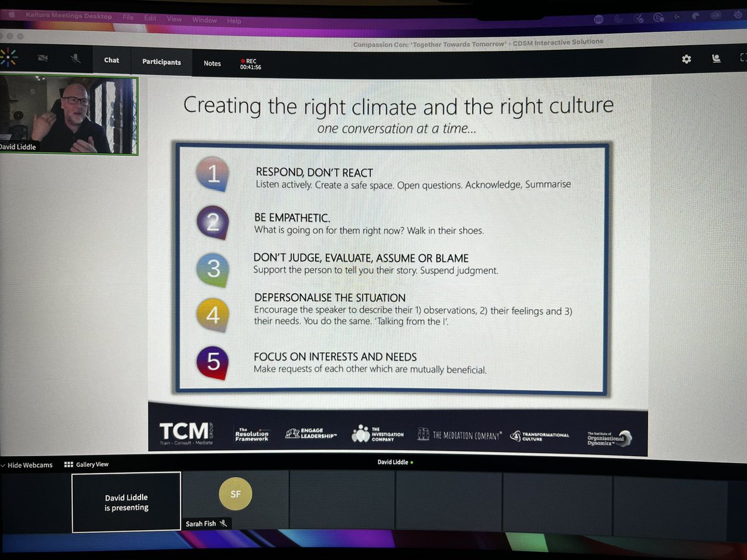Click the BE EMPATHETIC heading

pos(292,218)
